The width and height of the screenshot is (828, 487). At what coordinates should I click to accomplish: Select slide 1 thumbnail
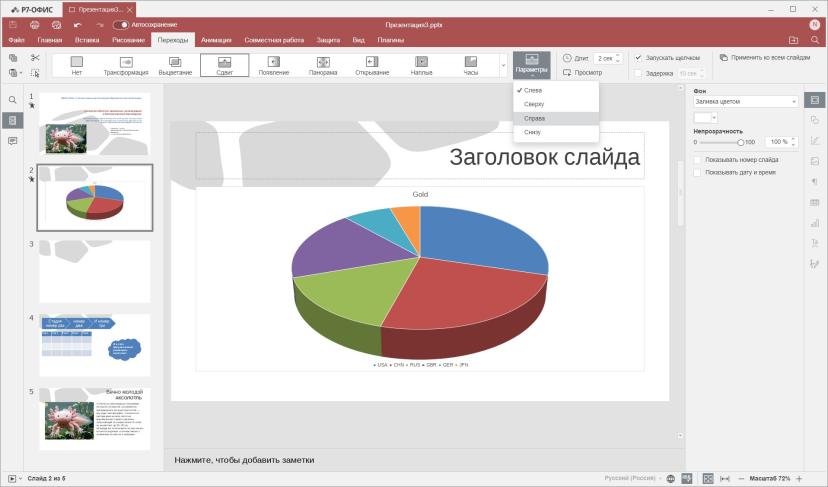click(95, 124)
